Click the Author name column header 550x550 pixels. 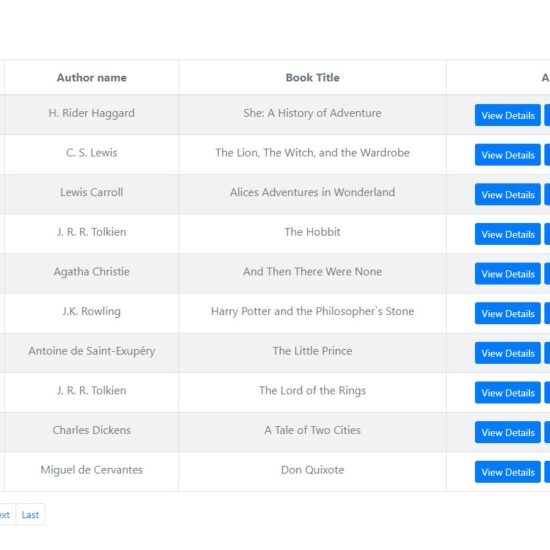92,77
